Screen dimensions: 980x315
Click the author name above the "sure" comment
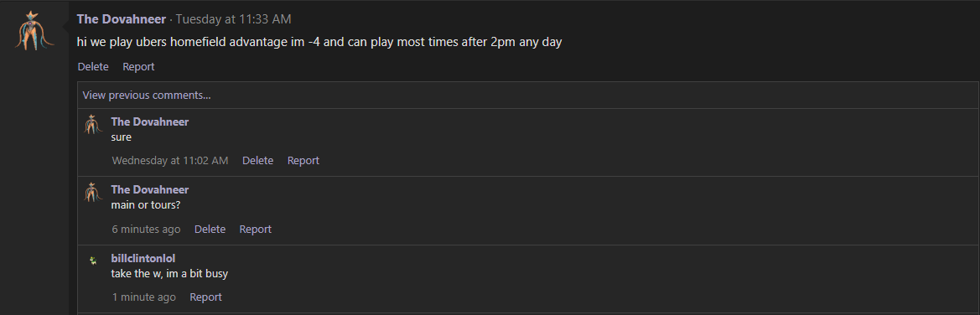(149, 121)
